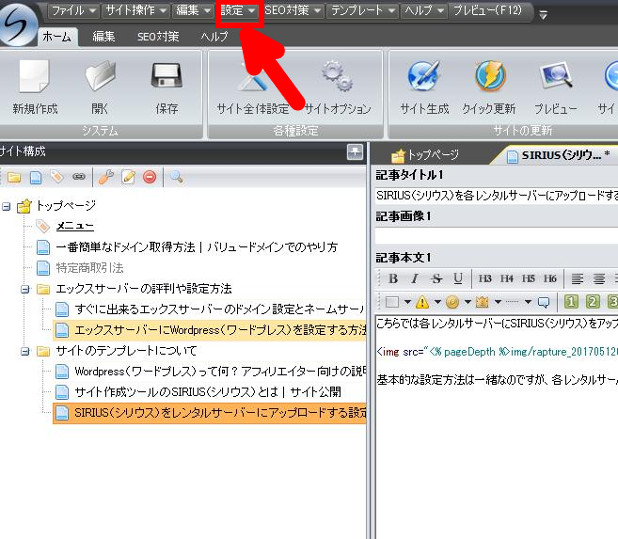The height and width of the screenshot is (539, 618).
Task: Open the line style dropdown arrow
Action: click(x=528, y=302)
